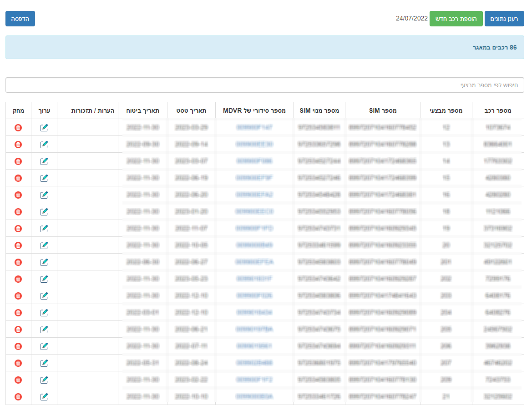Delete the vehicle in the second table row

18,145
